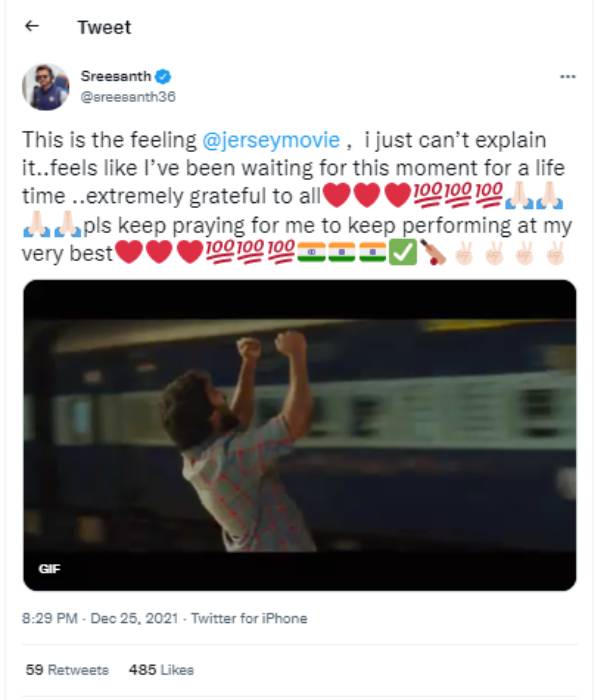Open Sreesanth's profile picture
Viewport: 600px width, 700px height.
(46, 87)
